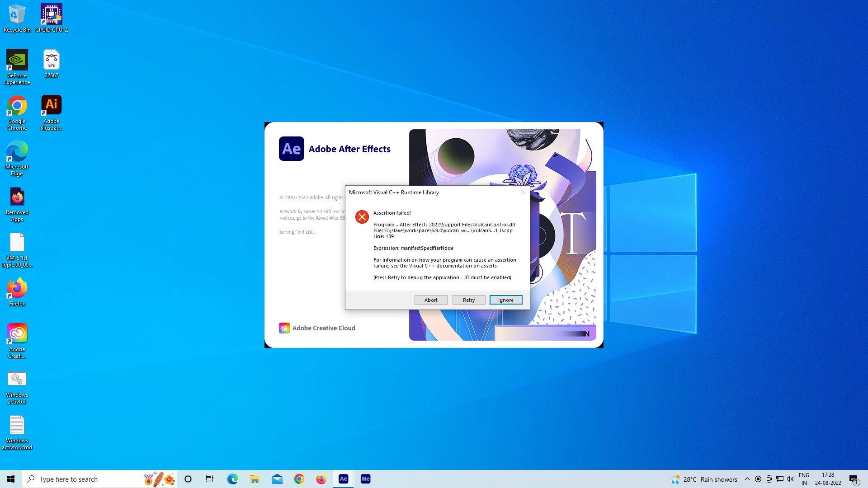868x488 pixels.
Task: Click the Abort button in the error dialog
Action: click(x=430, y=300)
